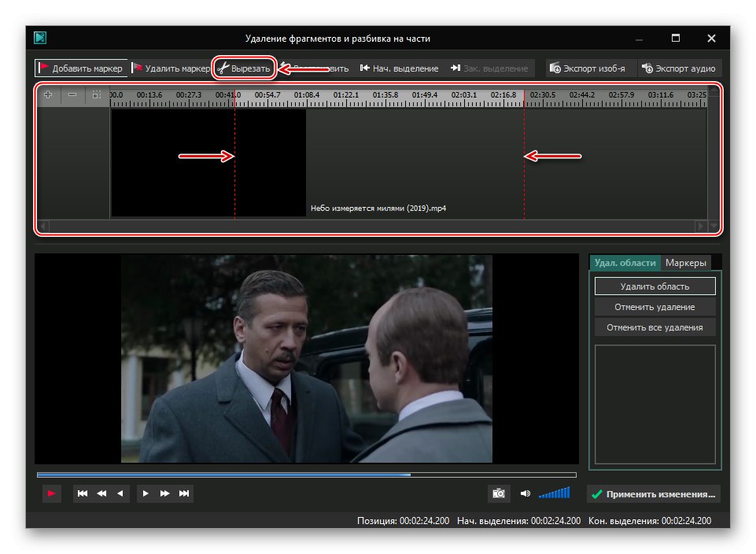The height and width of the screenshot is (554, 756).
Task: Switch to the Маркеры tab
Action: point(686,262)
